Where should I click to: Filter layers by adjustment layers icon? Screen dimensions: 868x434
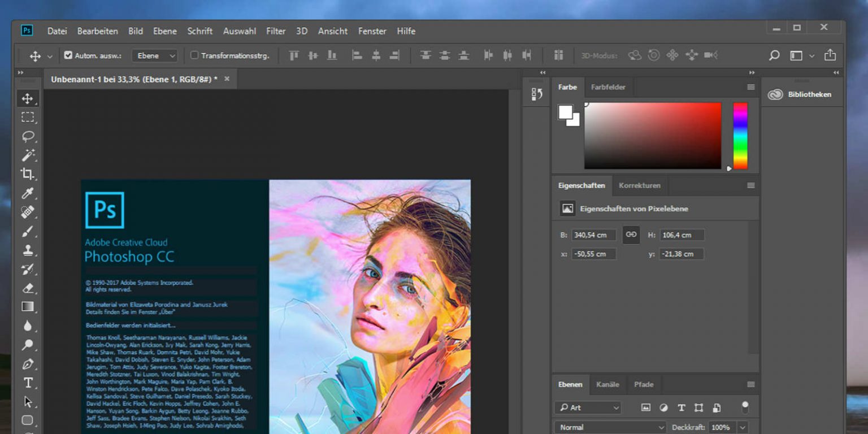click(663, 407)
